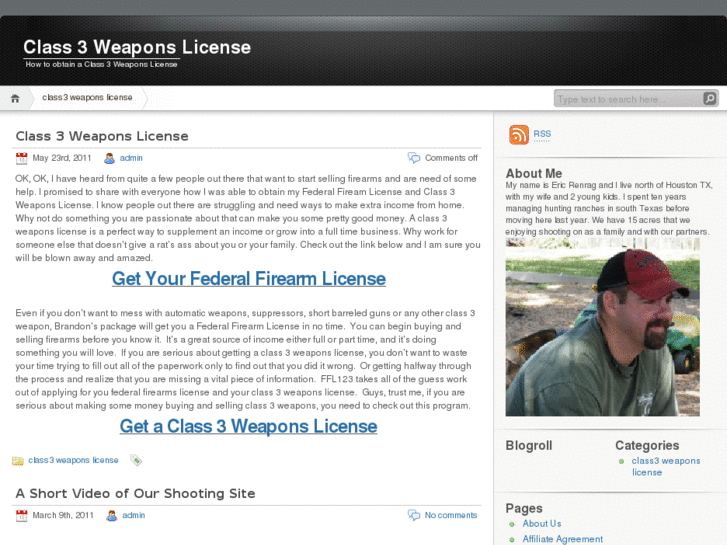Click the tag icon under first post
Image resolution: width=727 pixels, height=545 pixels.
136,460
